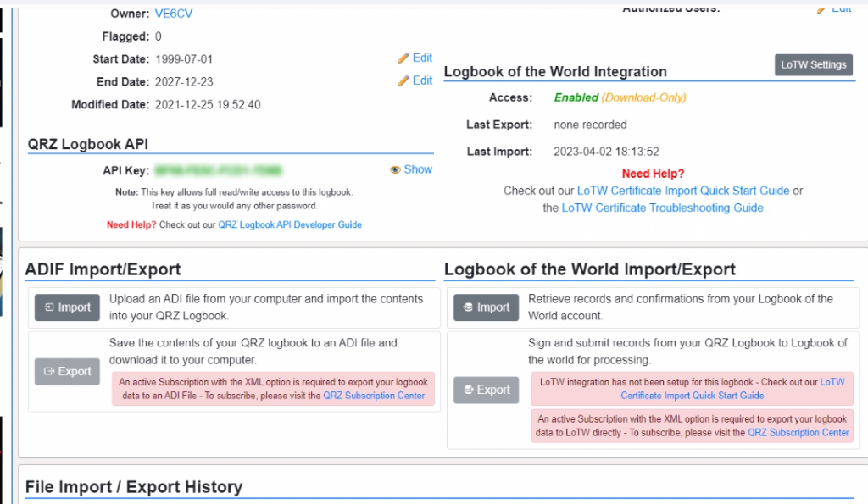
Task: Open LoTW Settings
Action: click(x=813, y=65)
